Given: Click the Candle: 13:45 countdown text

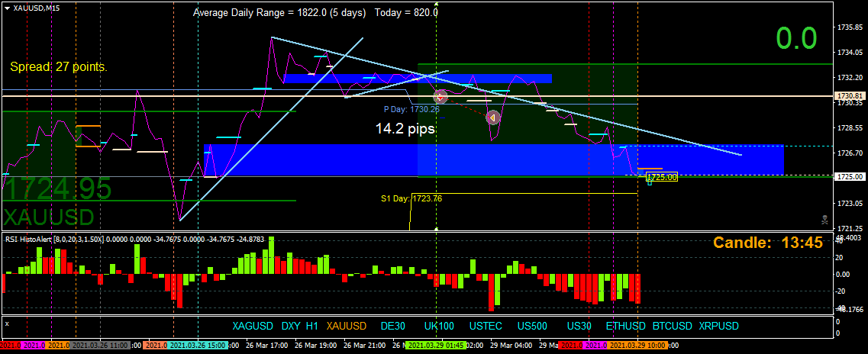Looking at the screenshot, I should (x=767, y=243).
